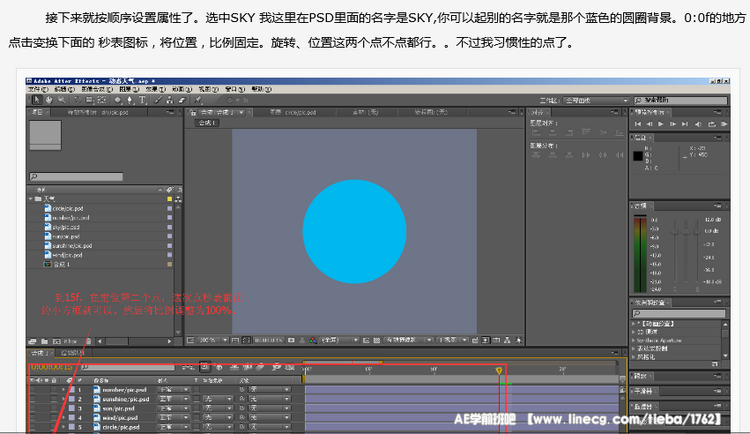Open the second menu bar item (Edit)

pyautogui.click(x=65, y=89)
